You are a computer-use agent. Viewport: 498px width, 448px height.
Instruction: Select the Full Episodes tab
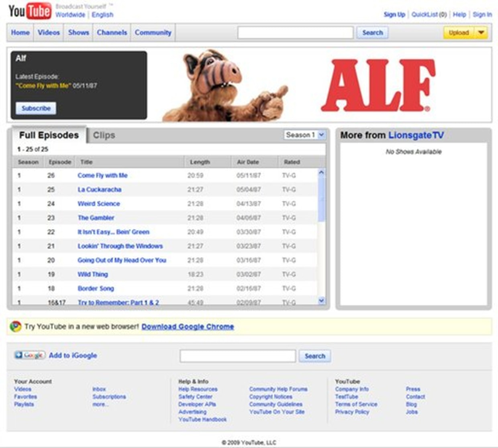(x=49, y=135)
